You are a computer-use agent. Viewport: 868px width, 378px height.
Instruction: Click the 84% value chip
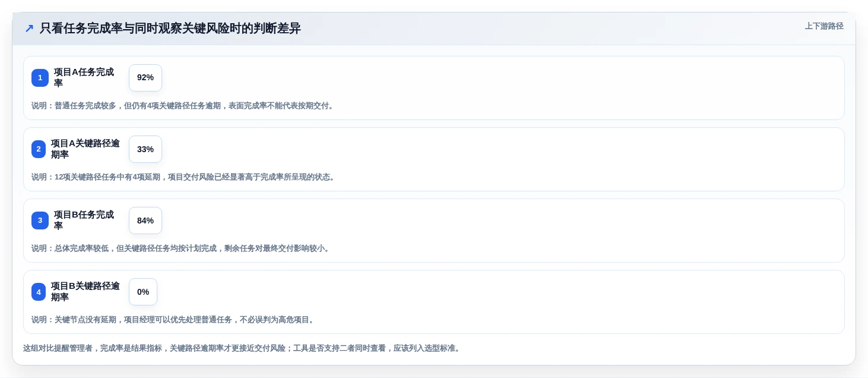(145, 220)
